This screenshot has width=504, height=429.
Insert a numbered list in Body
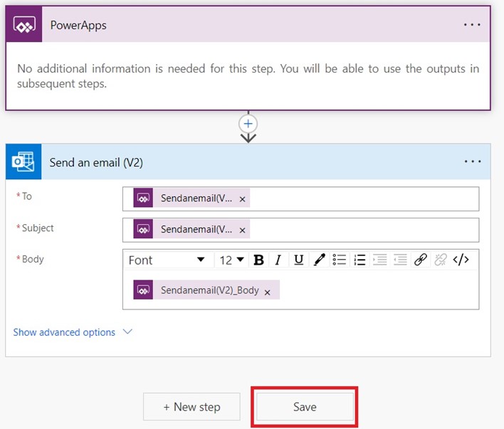[x=359, y=260]
